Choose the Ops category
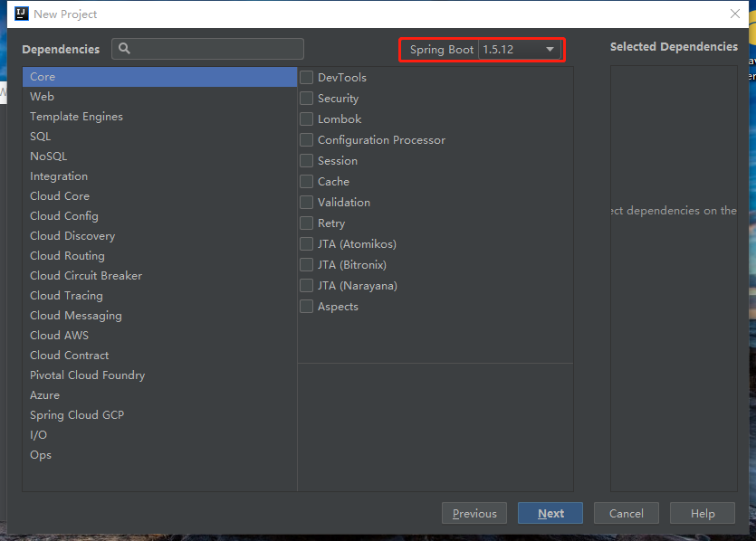 click(159, 455)
